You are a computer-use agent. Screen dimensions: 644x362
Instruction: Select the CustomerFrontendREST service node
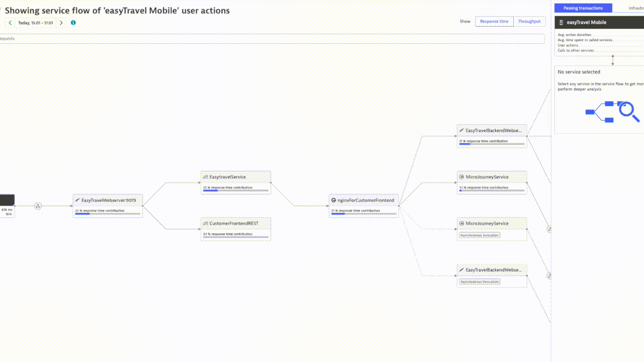pyautogui.click(x=235, y=224)
